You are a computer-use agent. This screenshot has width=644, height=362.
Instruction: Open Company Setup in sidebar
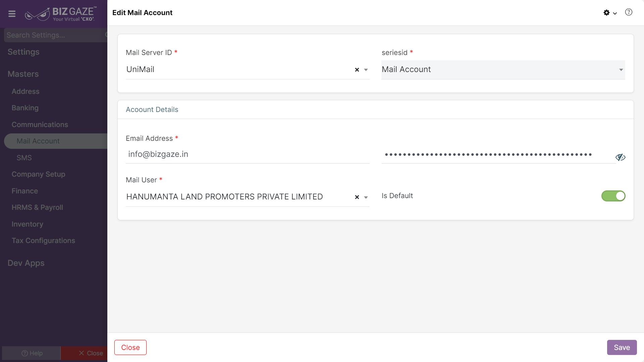coord(38,174)
